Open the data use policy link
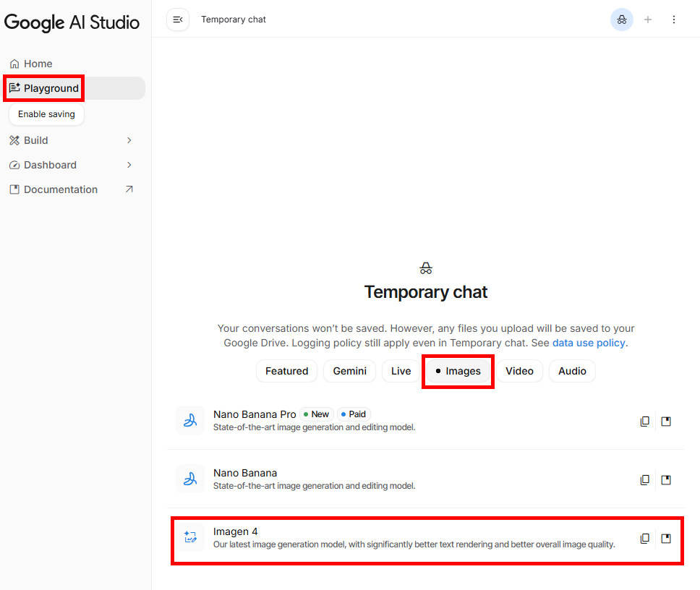This screenshot has height=590, width=700. pyautogui.click(x=589, y=343)
